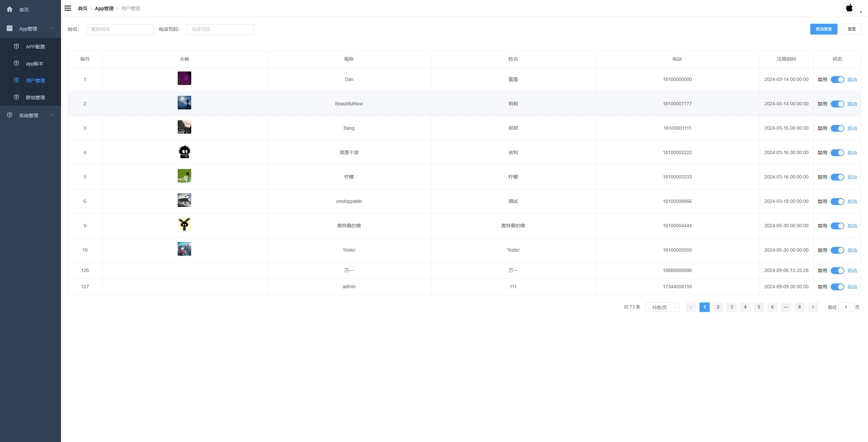Viewport: 868px width, 442px height.
Task: Click the App管理 mail icon
Action: pos(9,28)
